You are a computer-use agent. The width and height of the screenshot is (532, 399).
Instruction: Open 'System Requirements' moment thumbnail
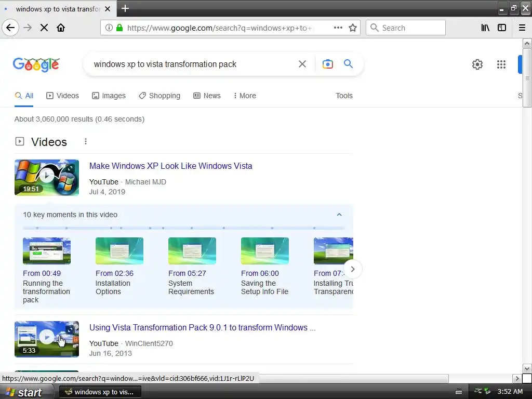(192, 251)
